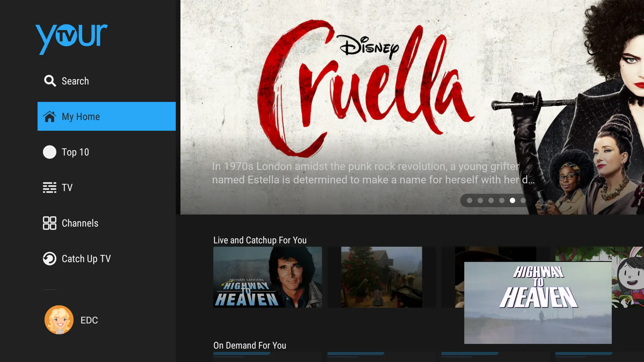
Task: Expand the On Demand For You section
Action: (x=249, y=345)
